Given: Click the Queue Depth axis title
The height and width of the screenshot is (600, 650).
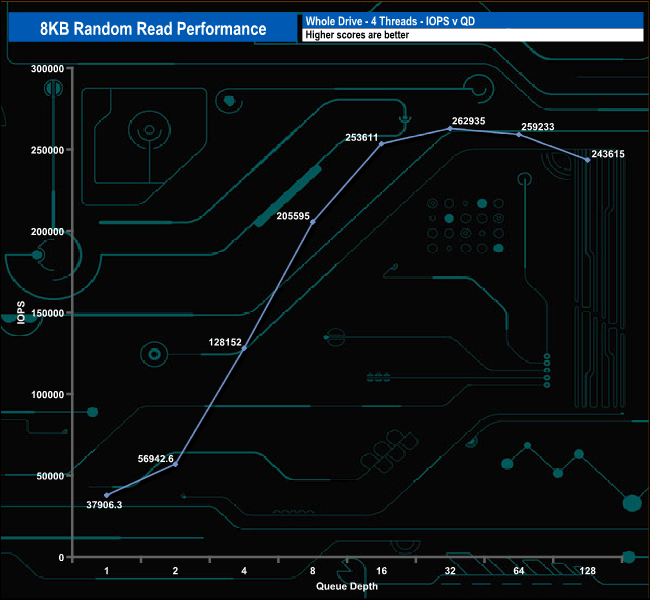Looking at the screenshot, I should (346, 586).
